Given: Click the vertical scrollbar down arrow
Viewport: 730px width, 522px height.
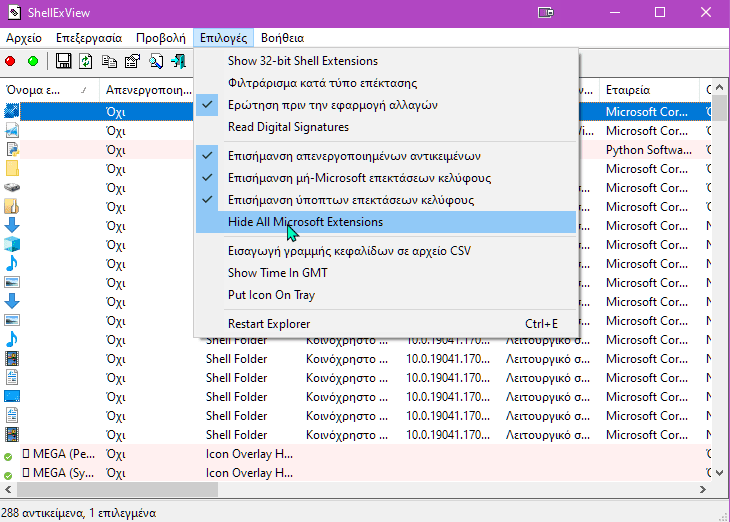Looking at the screenshot, I should tap(719, 473).
